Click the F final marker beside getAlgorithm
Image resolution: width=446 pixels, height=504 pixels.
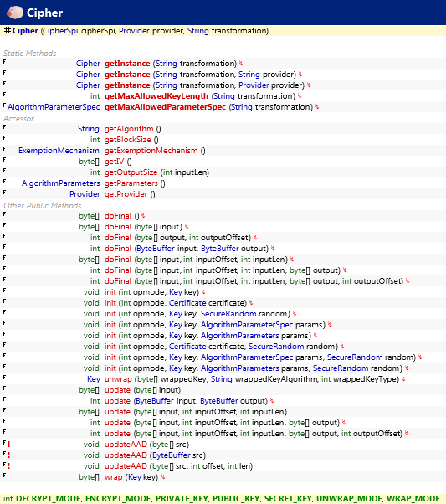4,127
